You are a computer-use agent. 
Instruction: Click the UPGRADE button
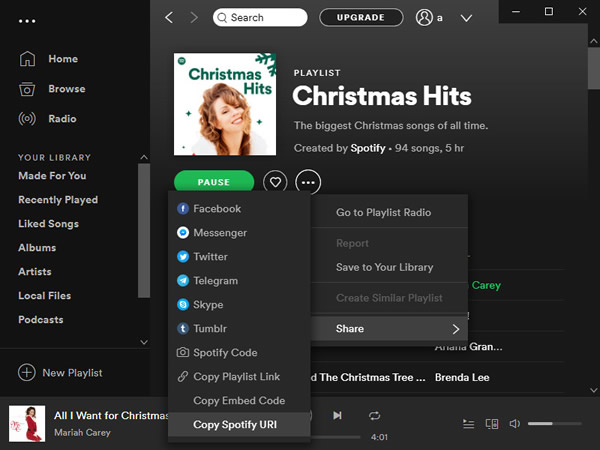361,18
